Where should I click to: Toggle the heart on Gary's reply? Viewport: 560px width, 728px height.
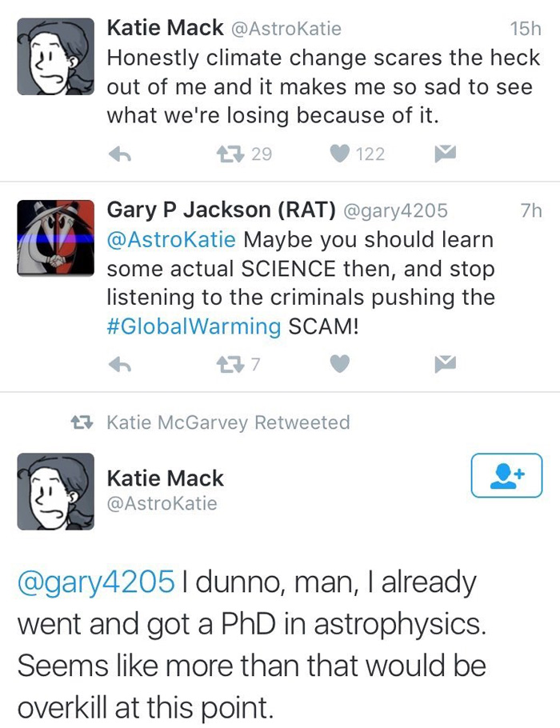[339, 364]
